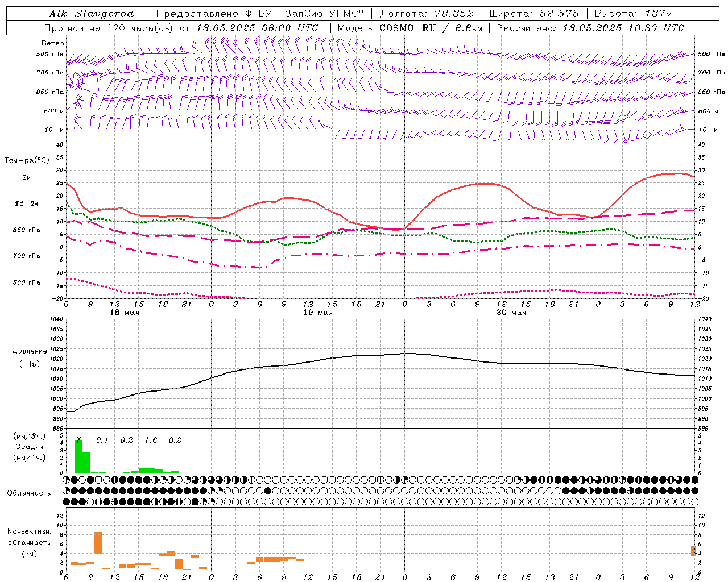Click the Осадки precipitation label
This screenshot has height=582, width=728.
click(x=29, y=447)
